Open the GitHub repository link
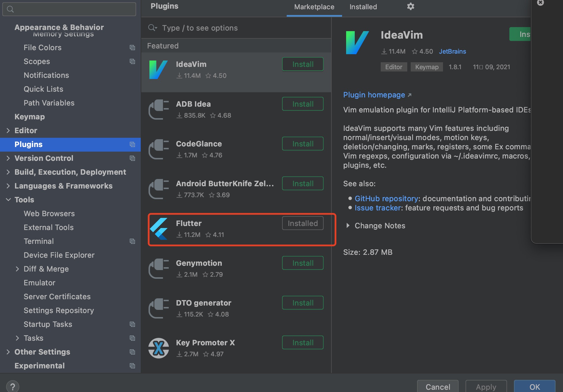The height and width of the screenshot is (392, 563). coord(386,199)
